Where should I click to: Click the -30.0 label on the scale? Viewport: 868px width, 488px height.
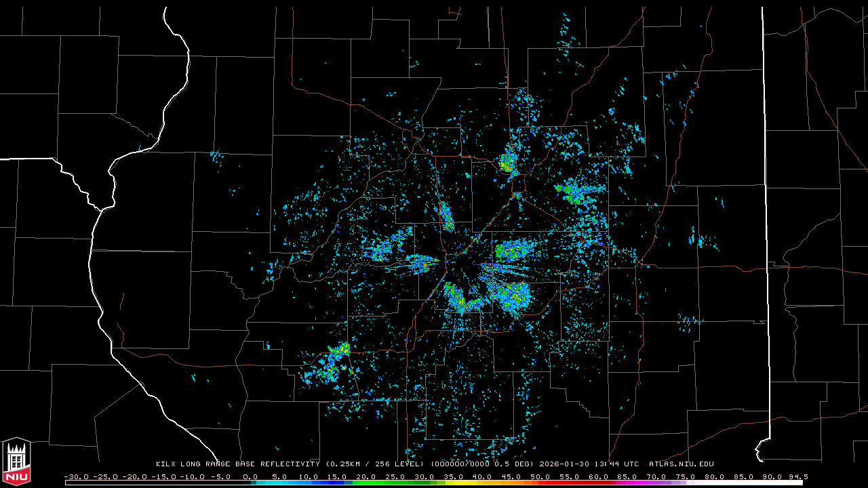[76, 476]
